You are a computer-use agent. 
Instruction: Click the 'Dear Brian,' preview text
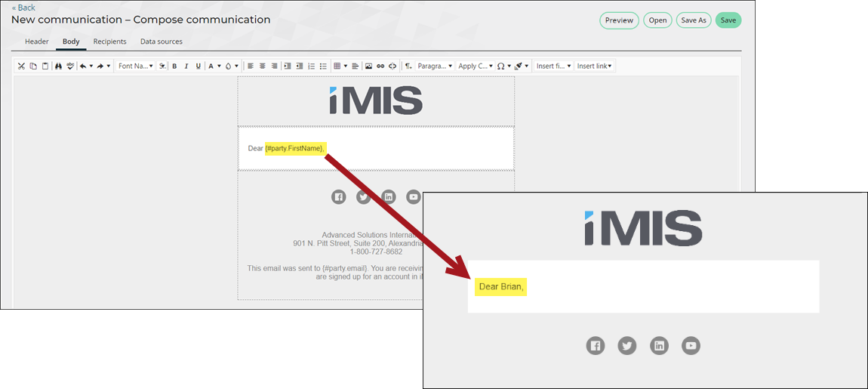point(501,287)
